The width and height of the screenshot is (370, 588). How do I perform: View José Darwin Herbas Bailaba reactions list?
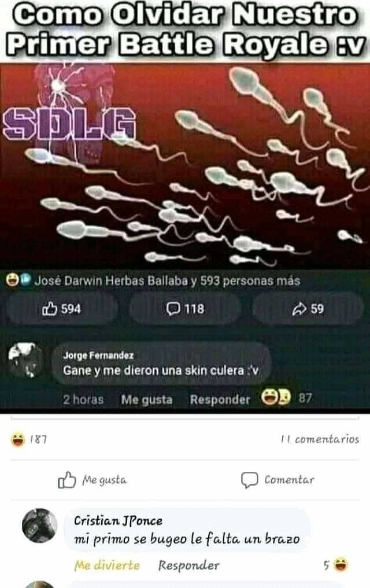coord(167,280)
